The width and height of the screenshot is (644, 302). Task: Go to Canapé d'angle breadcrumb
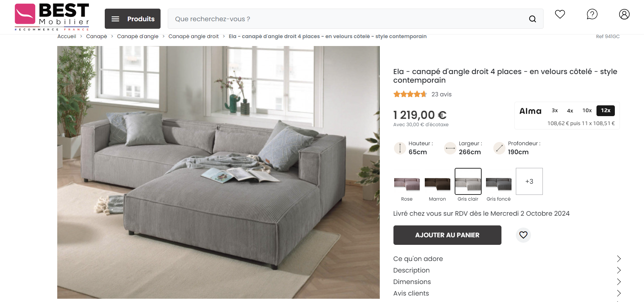tap(138, 36)
